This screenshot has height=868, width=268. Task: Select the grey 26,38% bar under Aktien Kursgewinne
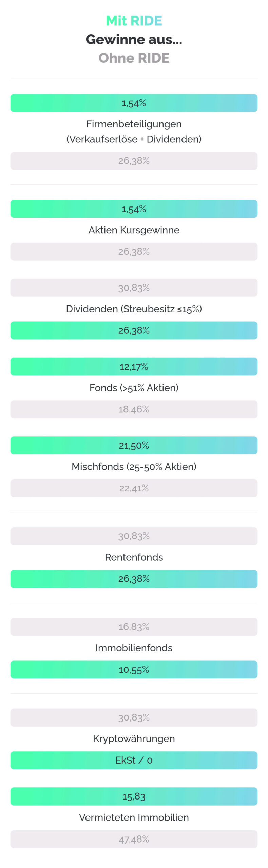click(134, 252)
